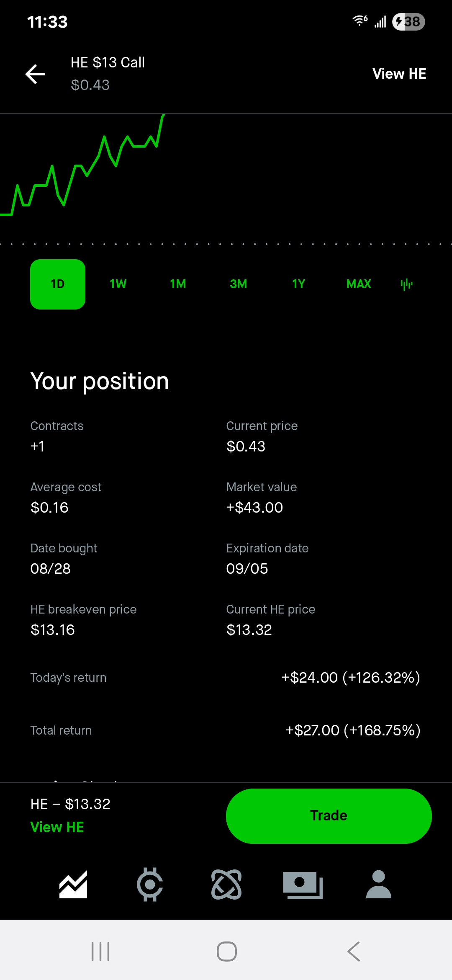This screenshot has height=980, width=452.
Task: Open the atom-shaped explore tab icon
Action: tap(226, 884)
